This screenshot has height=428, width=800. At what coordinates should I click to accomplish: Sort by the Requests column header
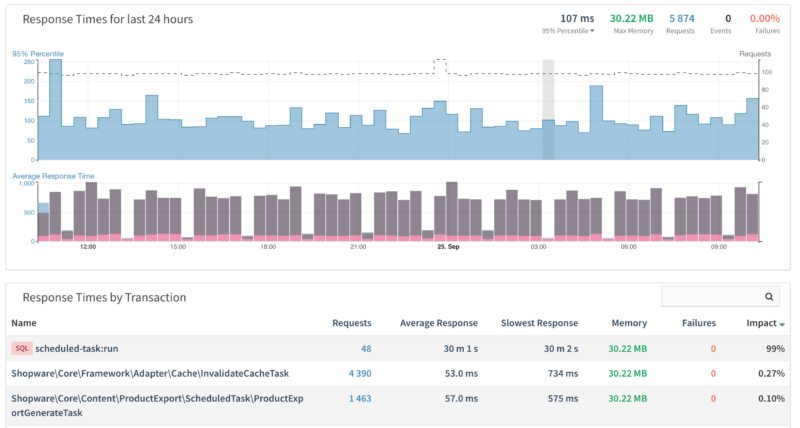point(352,323)
